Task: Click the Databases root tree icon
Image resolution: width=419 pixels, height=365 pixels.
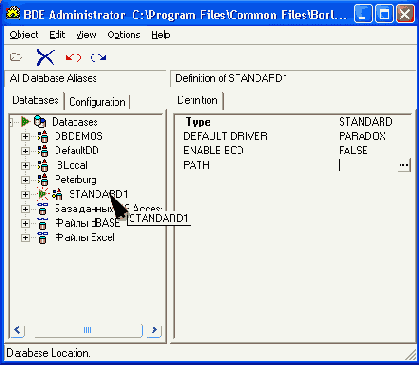Action: tap(40, 122)
